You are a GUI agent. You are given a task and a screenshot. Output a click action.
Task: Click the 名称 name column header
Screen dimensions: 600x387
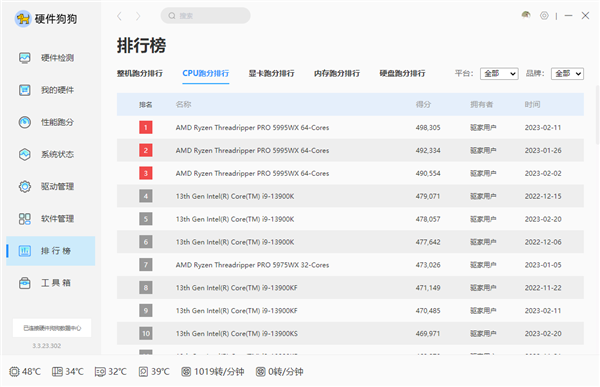coord(183,105)
